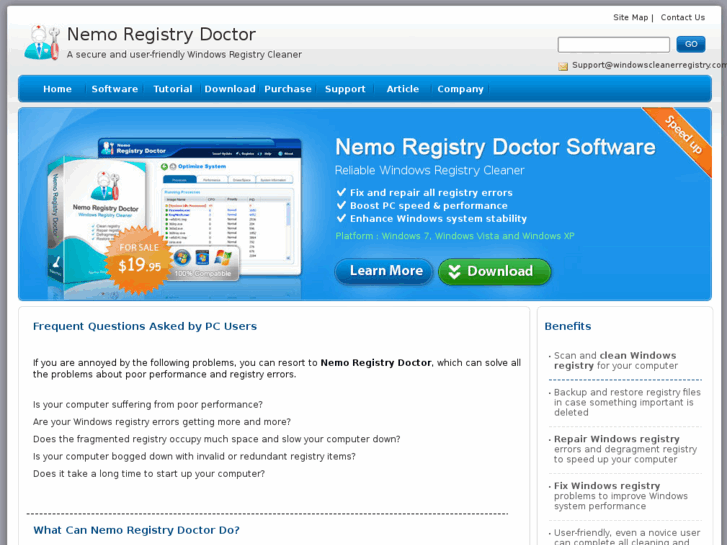Click the GO search button

pyautogui.click(x=691, y=44)
